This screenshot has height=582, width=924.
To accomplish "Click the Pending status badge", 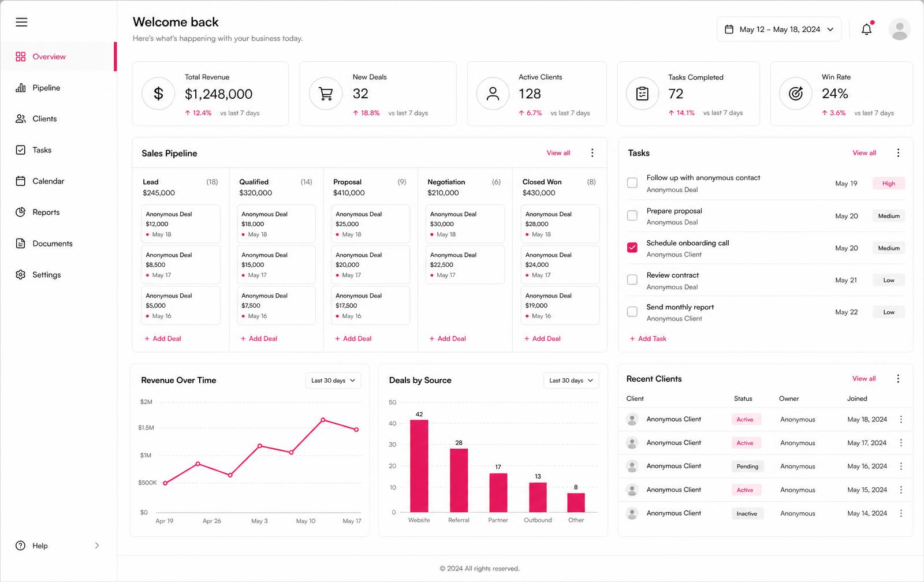I will pos(747,467).
